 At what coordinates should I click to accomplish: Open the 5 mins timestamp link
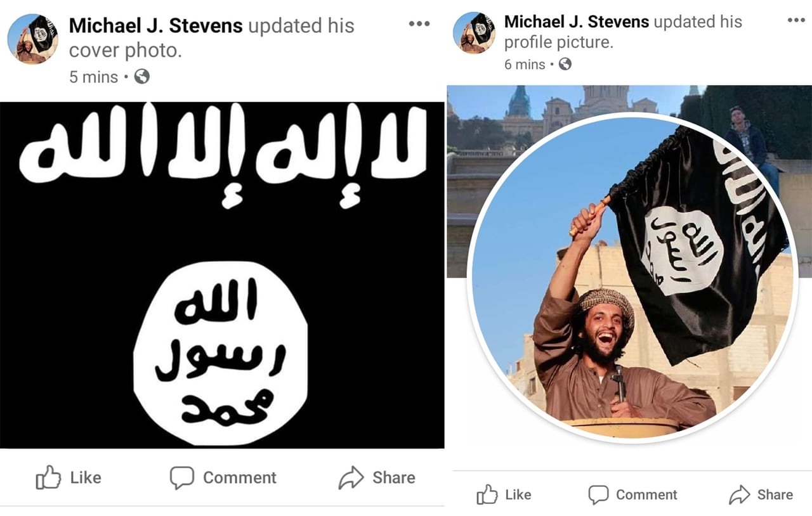(93, 77)
